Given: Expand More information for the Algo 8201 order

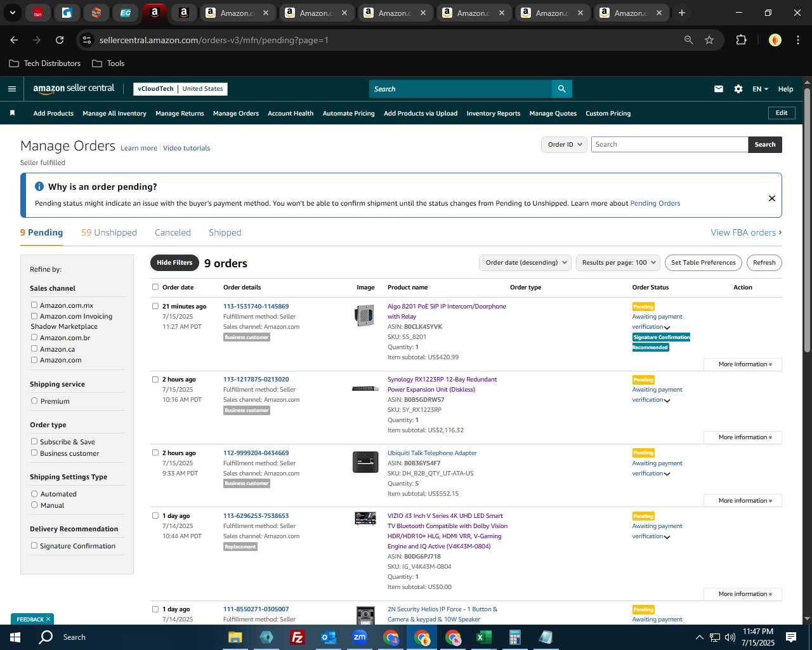Looking at the screenshot, I should [743, 364].
